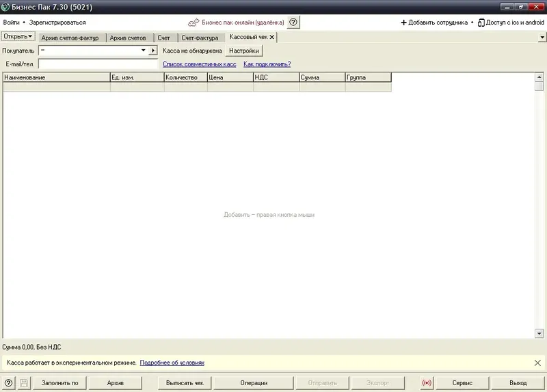Click the red broadcast signal icon

[x=427, y=383]
